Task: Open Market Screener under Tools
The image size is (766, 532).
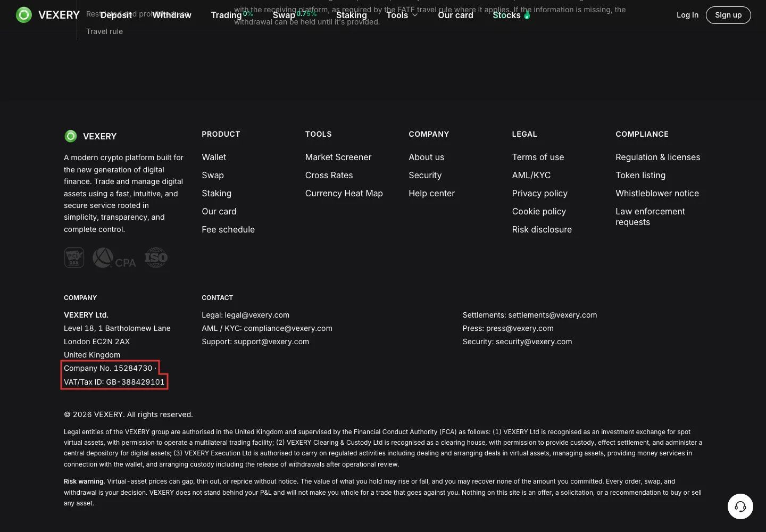Action: pyautogui.click(x=338, y=157)
